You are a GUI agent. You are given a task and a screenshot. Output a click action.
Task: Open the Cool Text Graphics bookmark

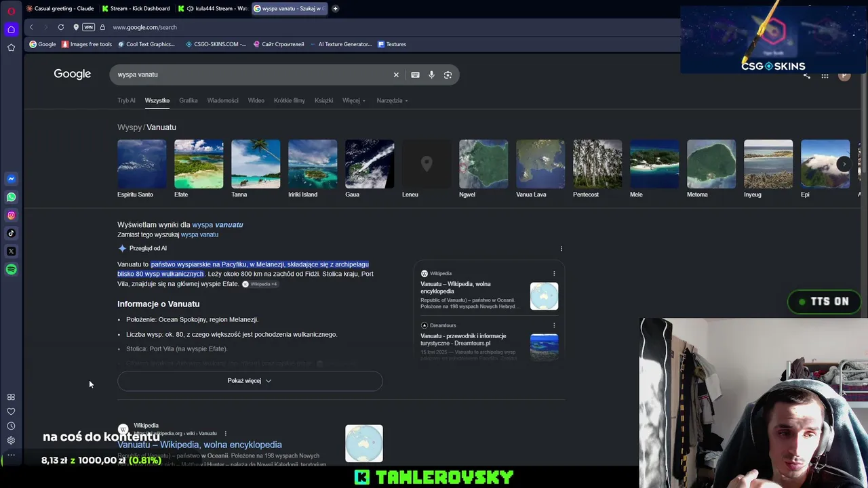[x=146, y=44]
